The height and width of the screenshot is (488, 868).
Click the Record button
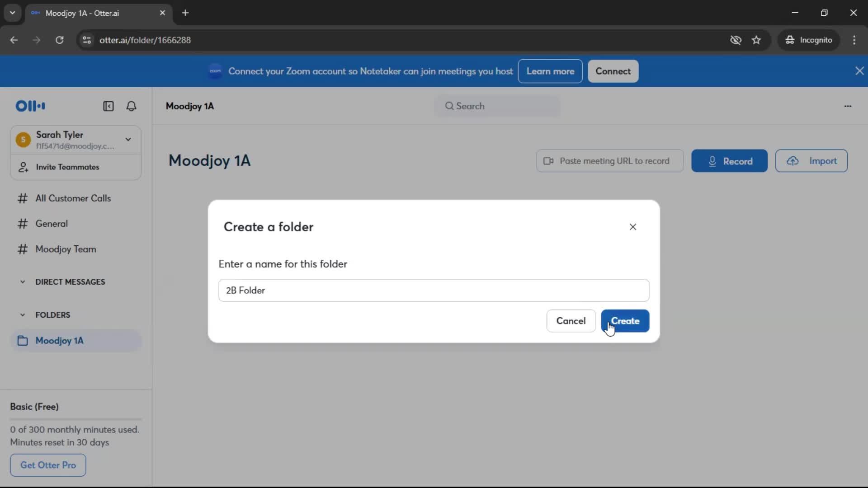click(729, 161)
